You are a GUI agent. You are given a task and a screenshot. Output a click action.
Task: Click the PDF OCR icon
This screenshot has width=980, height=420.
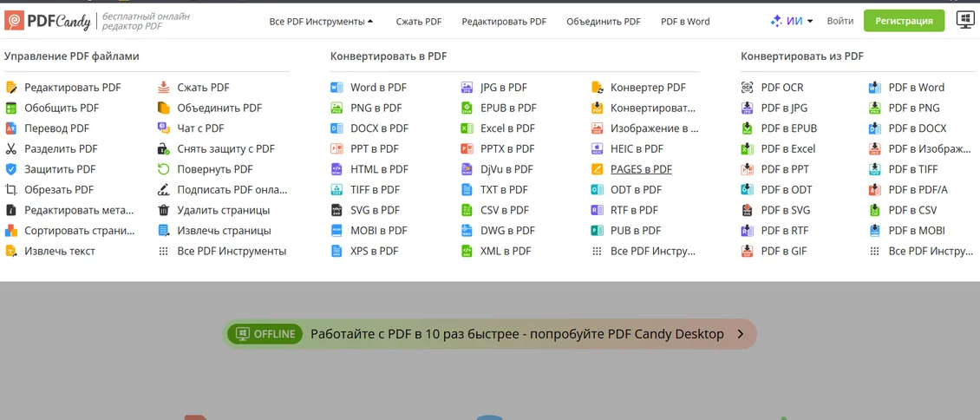click(748, 88)
